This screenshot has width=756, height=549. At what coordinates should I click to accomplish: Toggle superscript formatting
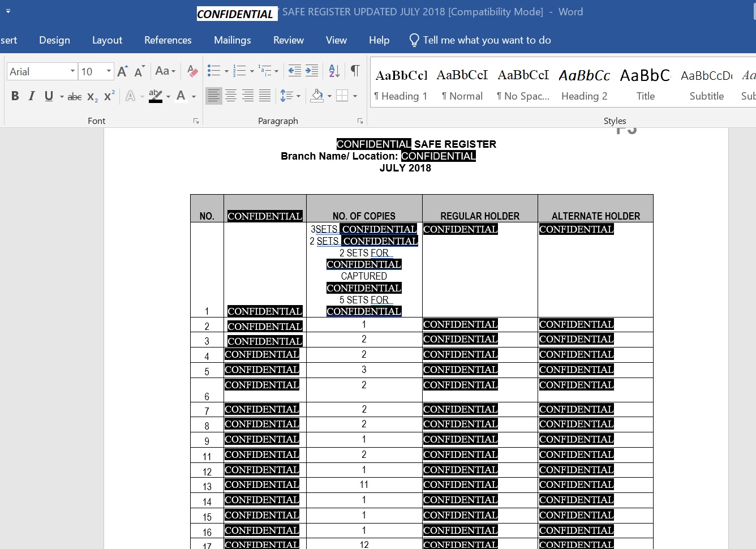[109, 96]
